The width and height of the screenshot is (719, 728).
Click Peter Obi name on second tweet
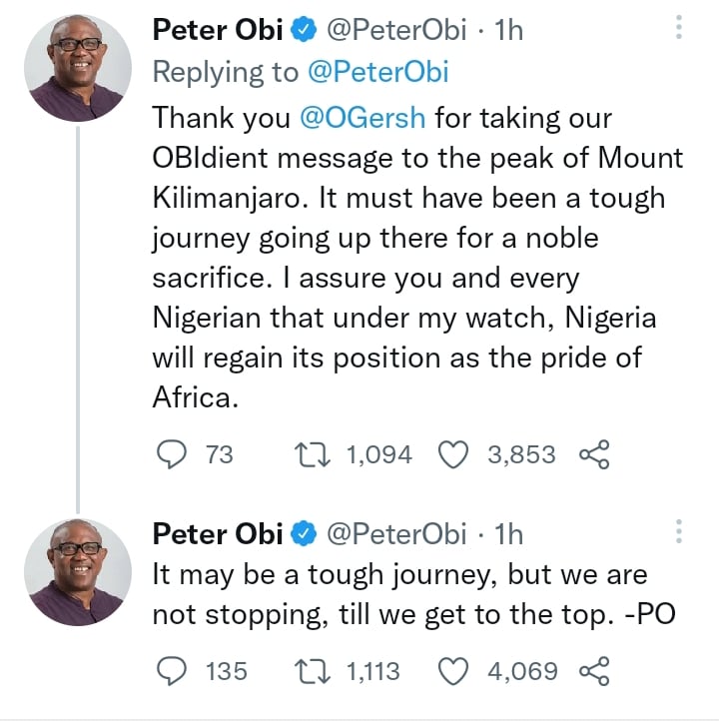(x=217, y=533)
